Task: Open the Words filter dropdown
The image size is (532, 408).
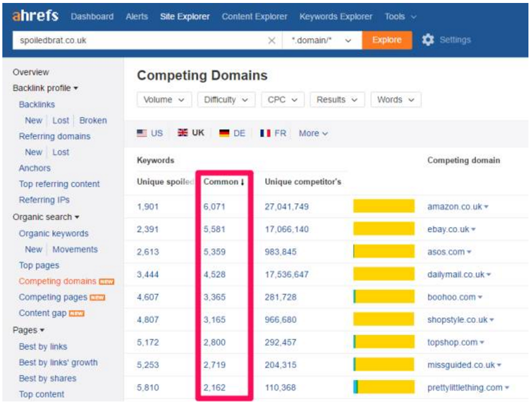Action: tap(396, 99)
